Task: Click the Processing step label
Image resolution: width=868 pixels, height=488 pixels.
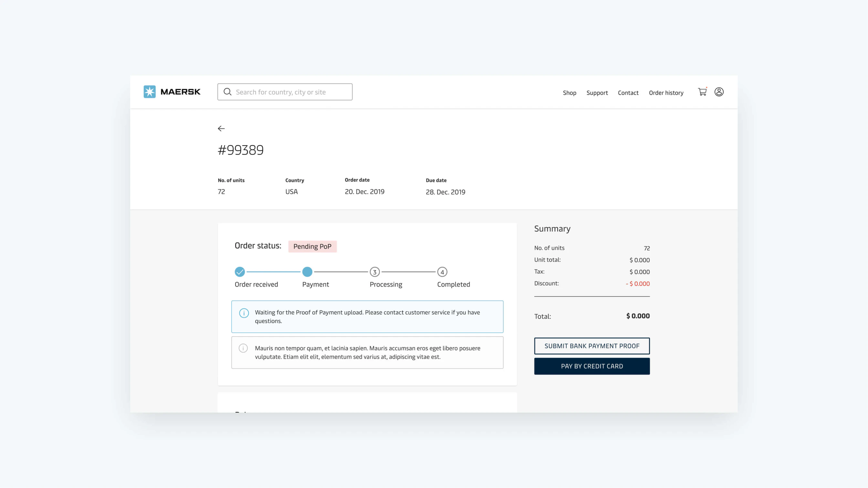Action: click(386, 285)
